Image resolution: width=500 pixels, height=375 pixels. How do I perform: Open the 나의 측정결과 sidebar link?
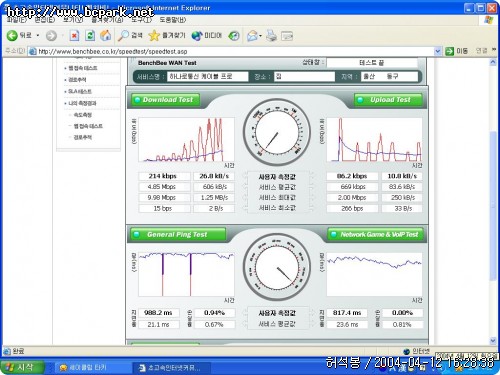tap(82, 103)
